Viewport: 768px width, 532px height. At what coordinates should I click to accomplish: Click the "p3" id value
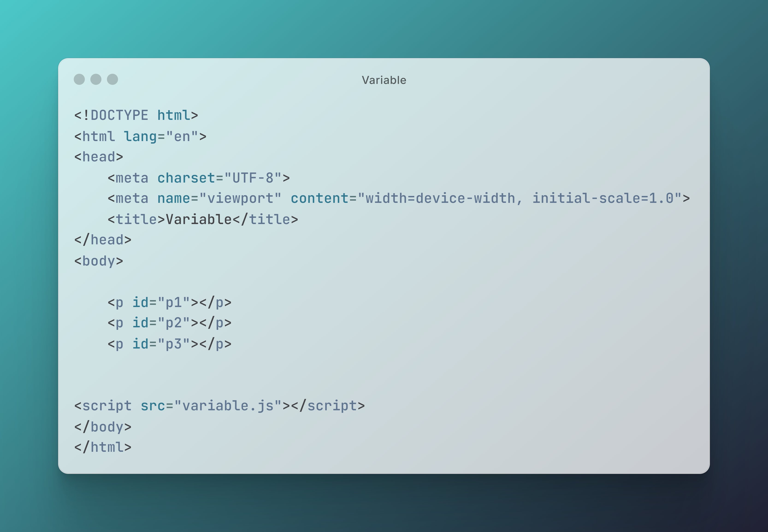pos(174,344)
